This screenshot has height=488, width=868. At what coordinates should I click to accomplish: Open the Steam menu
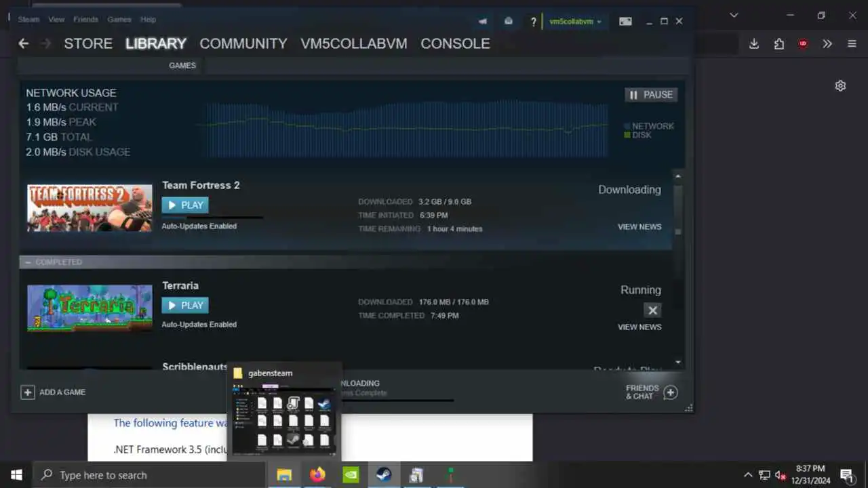tap(28, 20)
